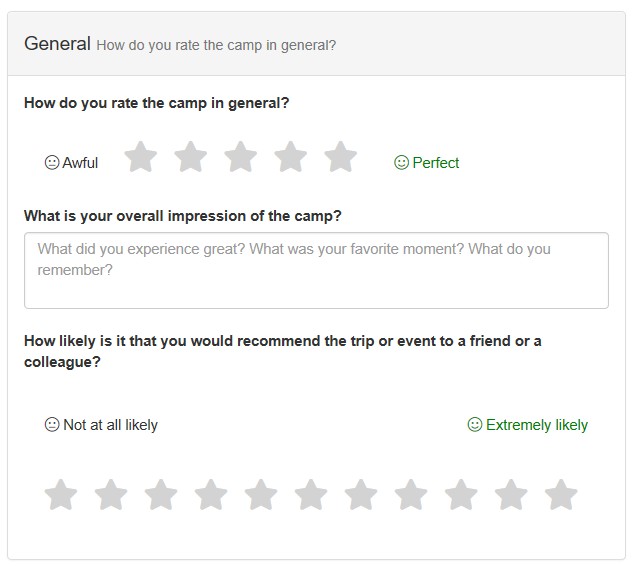Select sixth star in recommendation rating
Screen dimensions: 633x566
tap(311, 494)
